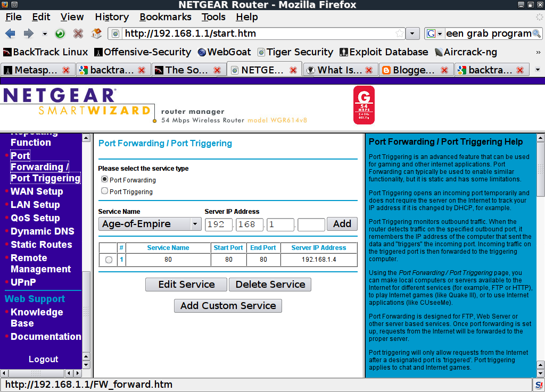545x392 pixels.
Task: Select radio button for service row 80
Action: [109, 260]
